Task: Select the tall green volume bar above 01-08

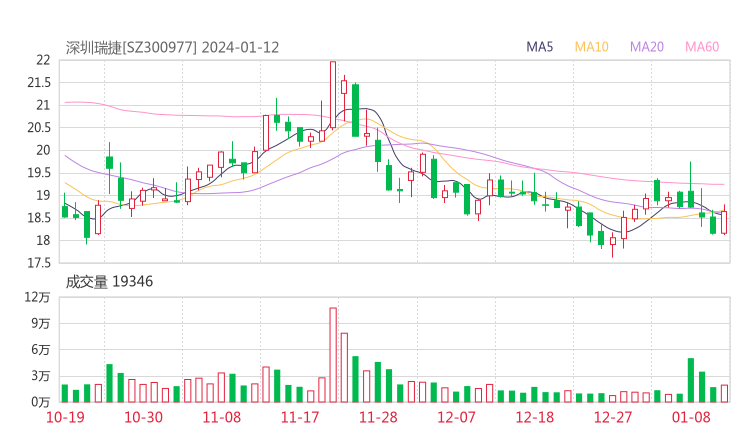Action: coord(691,381)
